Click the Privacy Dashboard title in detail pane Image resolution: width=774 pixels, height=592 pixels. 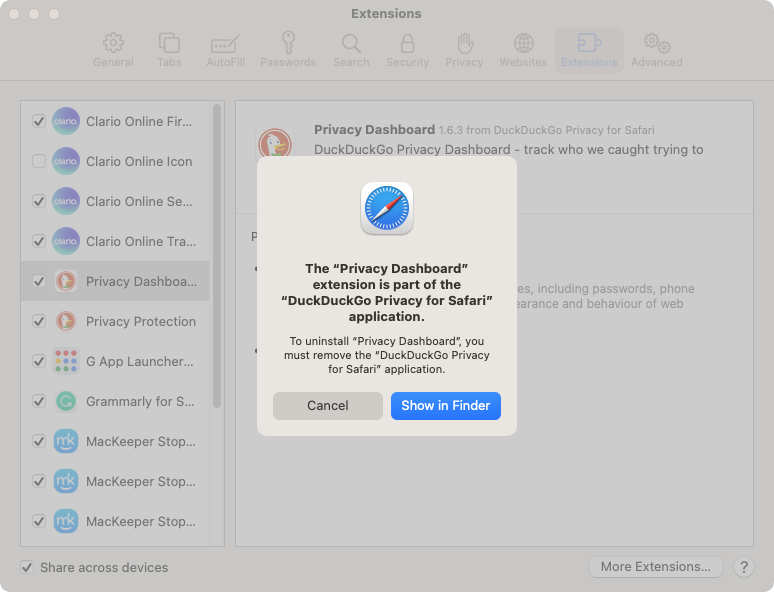click(375, 129)
